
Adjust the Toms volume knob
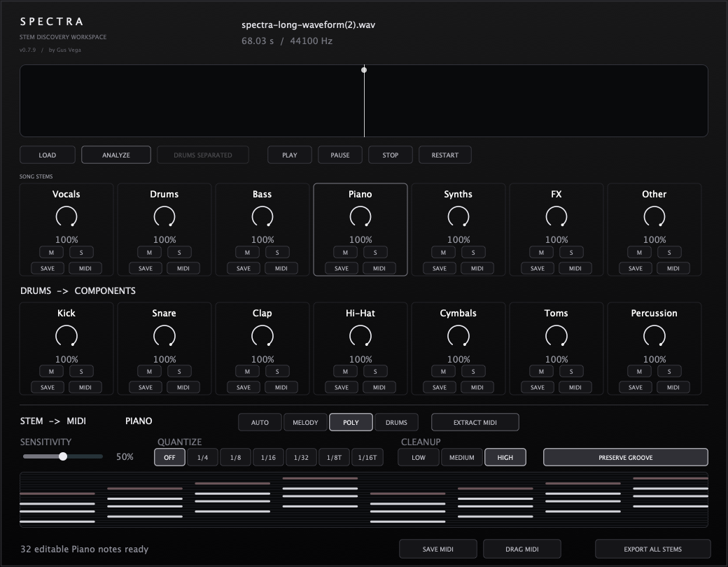coord(556,336)
